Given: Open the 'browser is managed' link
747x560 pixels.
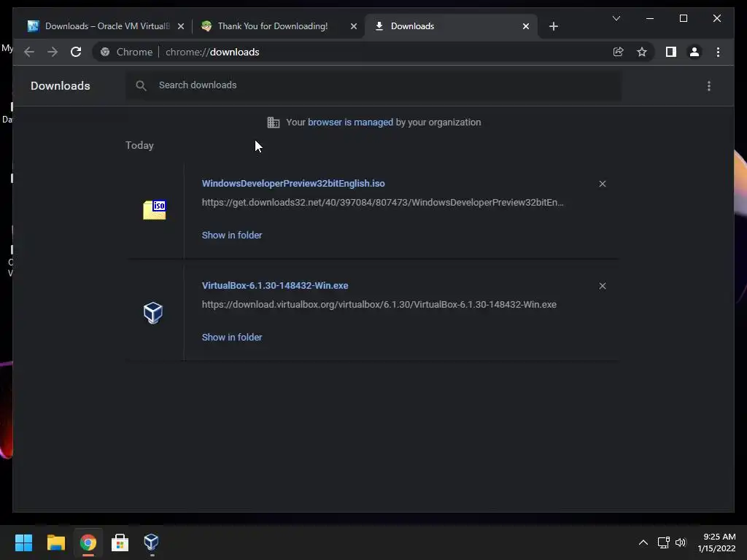Looking at the screenshot, I should click(x=350, y=122).
